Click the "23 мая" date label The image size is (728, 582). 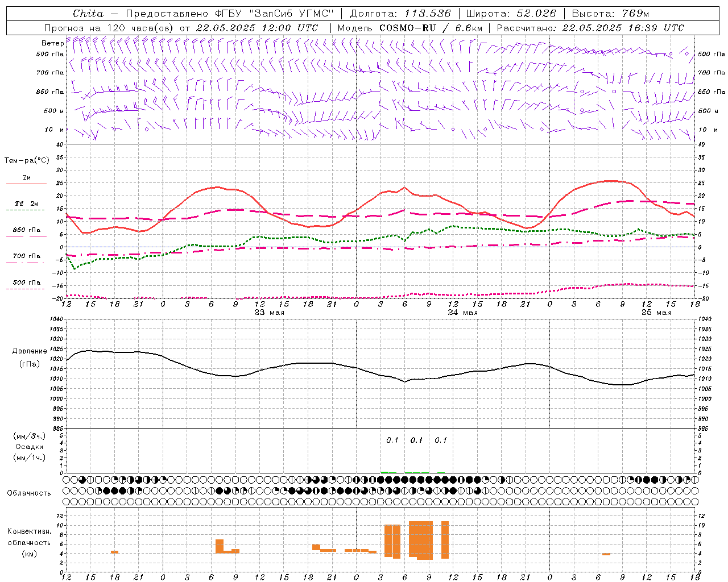[270, 312]
